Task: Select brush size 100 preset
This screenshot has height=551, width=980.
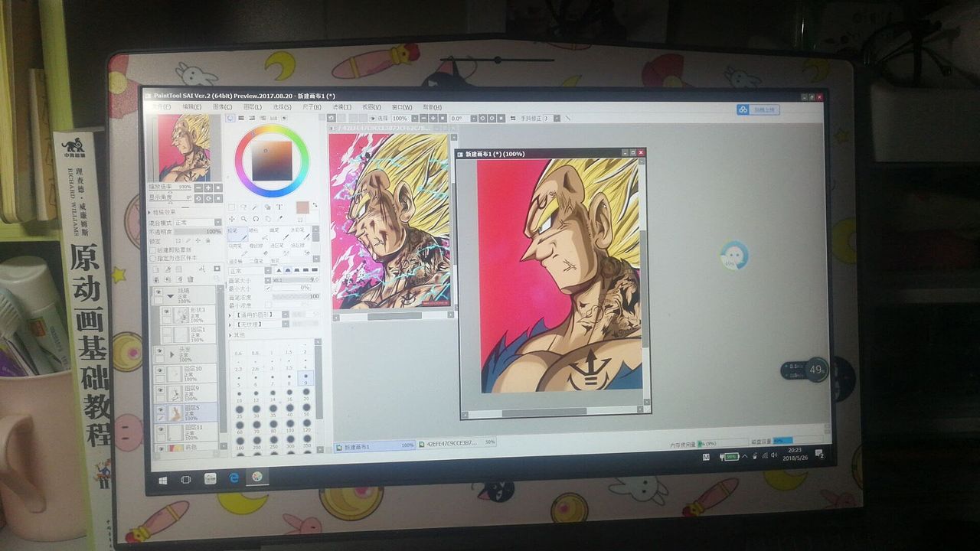Action: tap(289, 426)
